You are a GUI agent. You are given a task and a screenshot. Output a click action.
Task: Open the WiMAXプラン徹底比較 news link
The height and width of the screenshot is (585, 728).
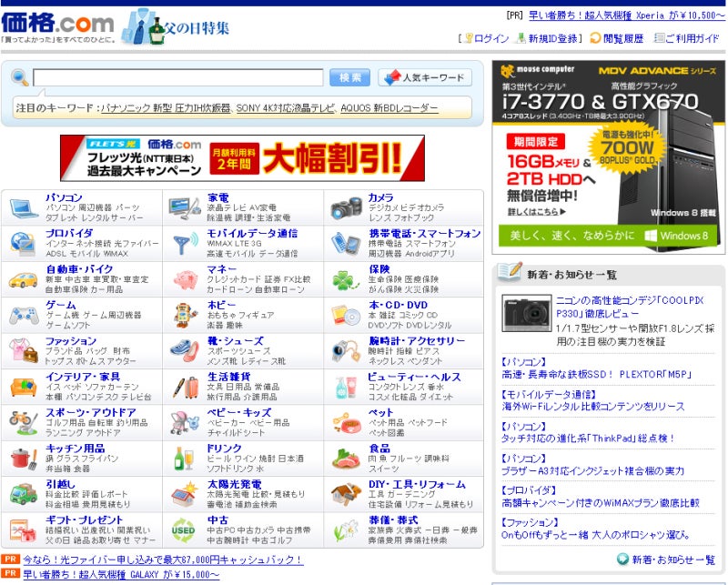pyautogui.click(x=601, y=503)
